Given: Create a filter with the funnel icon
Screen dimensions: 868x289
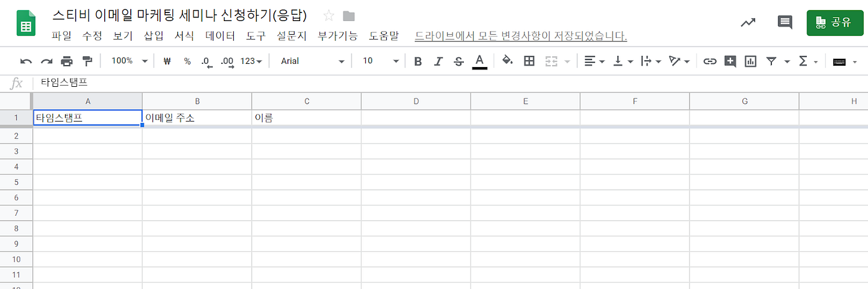Looking at the screenshot, I should (771, 61).
